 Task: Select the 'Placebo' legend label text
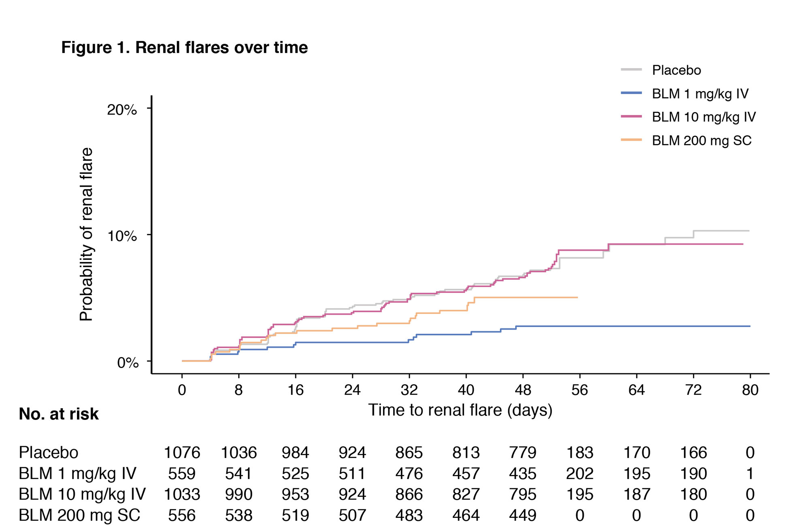676,70
